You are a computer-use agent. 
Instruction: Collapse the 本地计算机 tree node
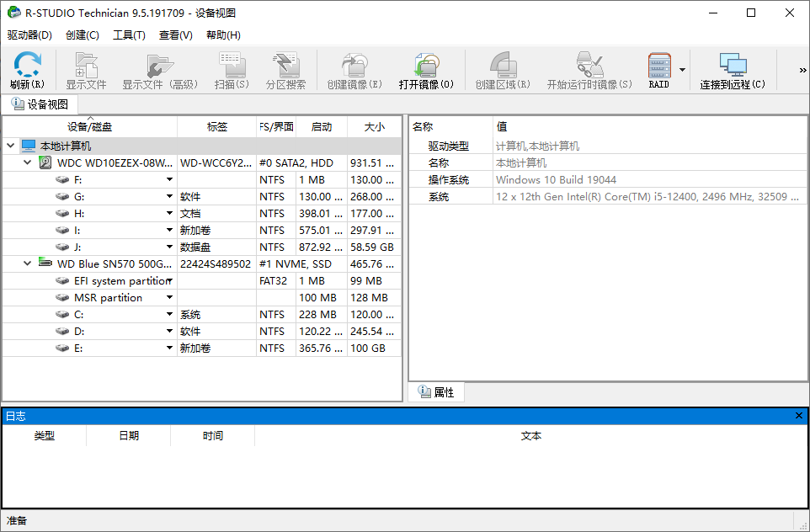tap(11, 146)
